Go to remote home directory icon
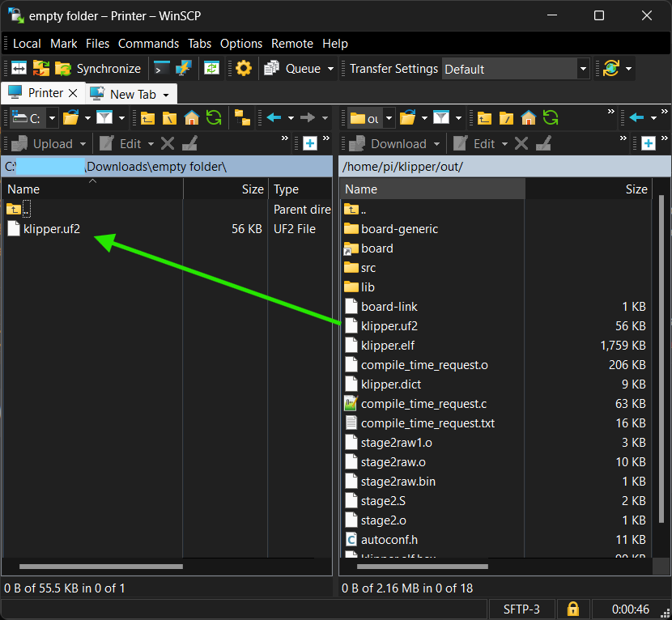672x620 pixels. [x=529, y=117]
